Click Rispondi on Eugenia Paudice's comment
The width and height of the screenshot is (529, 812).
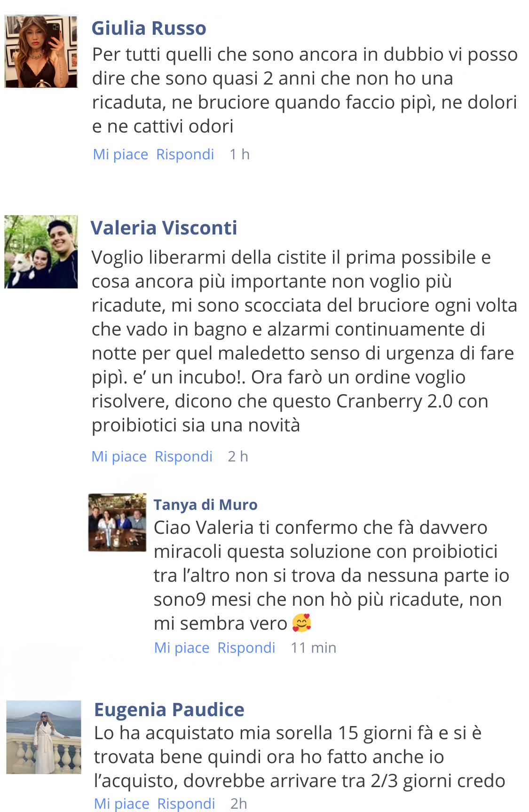pos(186,804)
